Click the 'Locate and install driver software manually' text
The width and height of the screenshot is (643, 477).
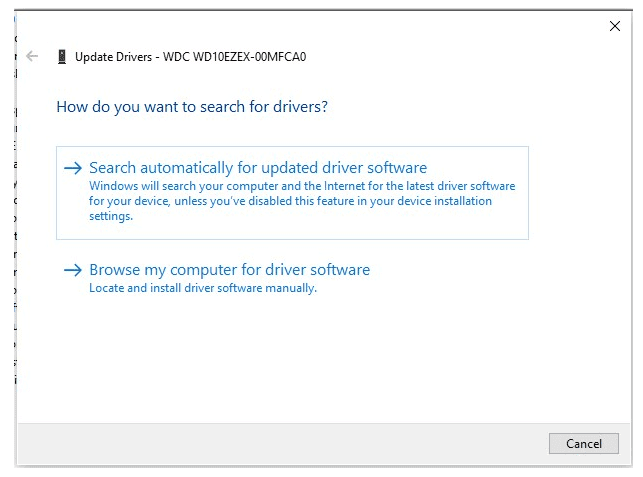click(202, 288)
